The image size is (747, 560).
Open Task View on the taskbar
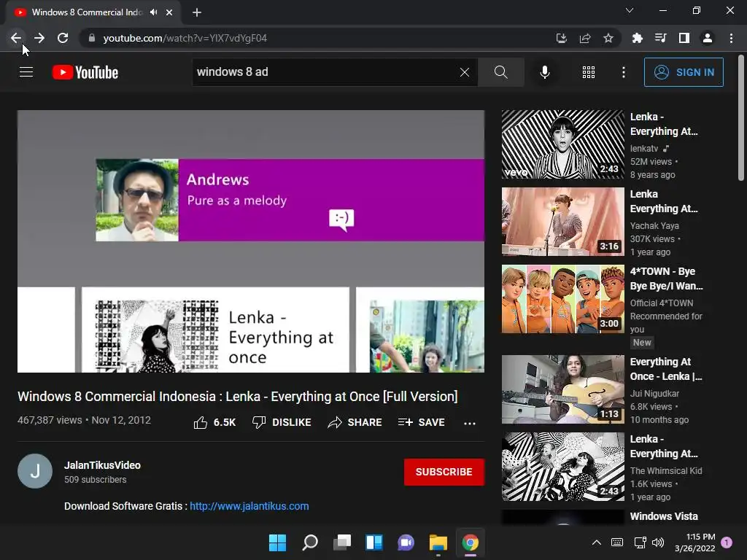(x=342, y=542)
